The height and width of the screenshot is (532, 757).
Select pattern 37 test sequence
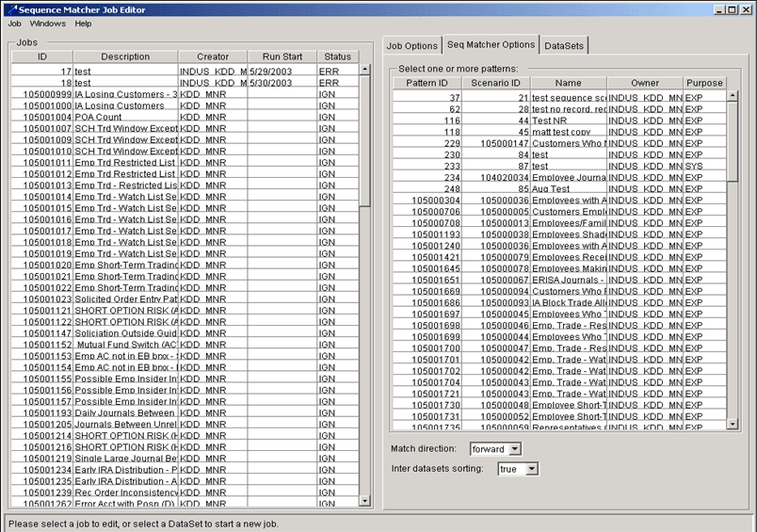[x=559, y=98]
